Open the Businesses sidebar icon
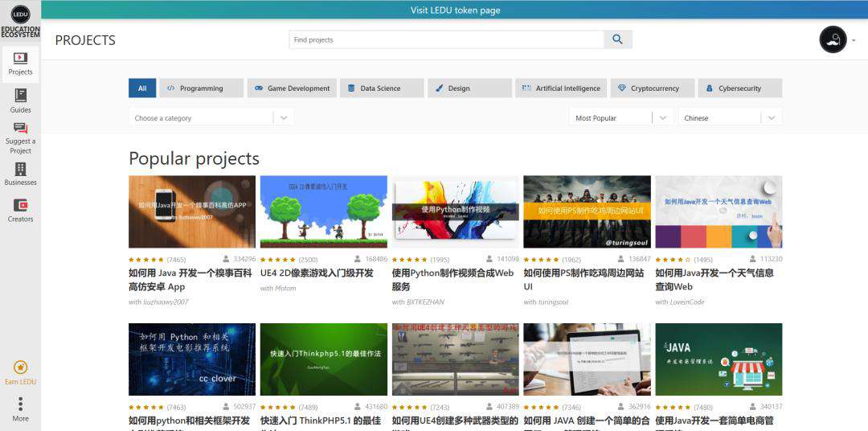The image size is (868, 431). tap(20, 169)
